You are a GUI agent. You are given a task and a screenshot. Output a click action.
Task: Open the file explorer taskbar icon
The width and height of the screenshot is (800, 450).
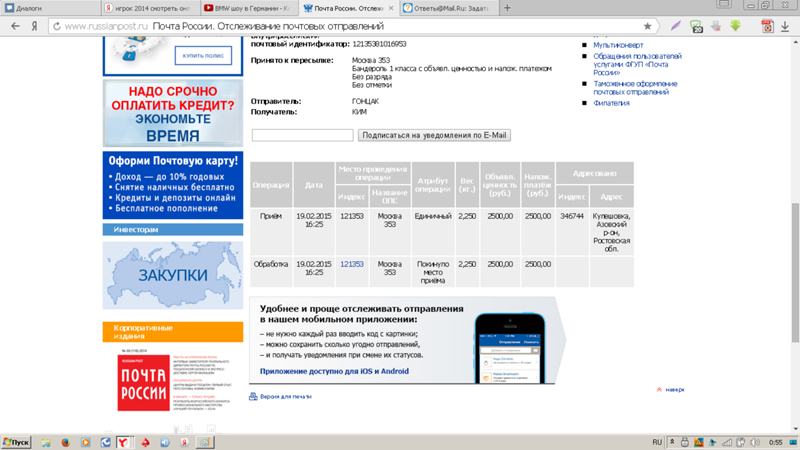(46, 442)
